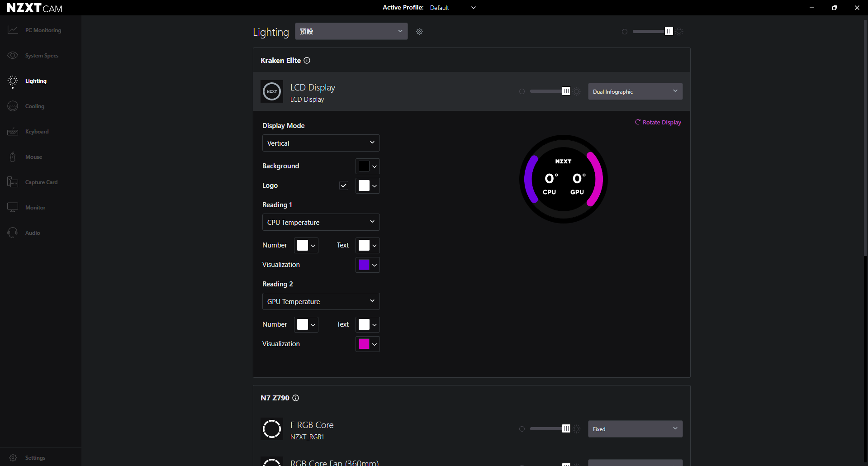Toggle the Logo checkbox
The height and width of the screenshot is (466, 868).
tap(344, 185)
